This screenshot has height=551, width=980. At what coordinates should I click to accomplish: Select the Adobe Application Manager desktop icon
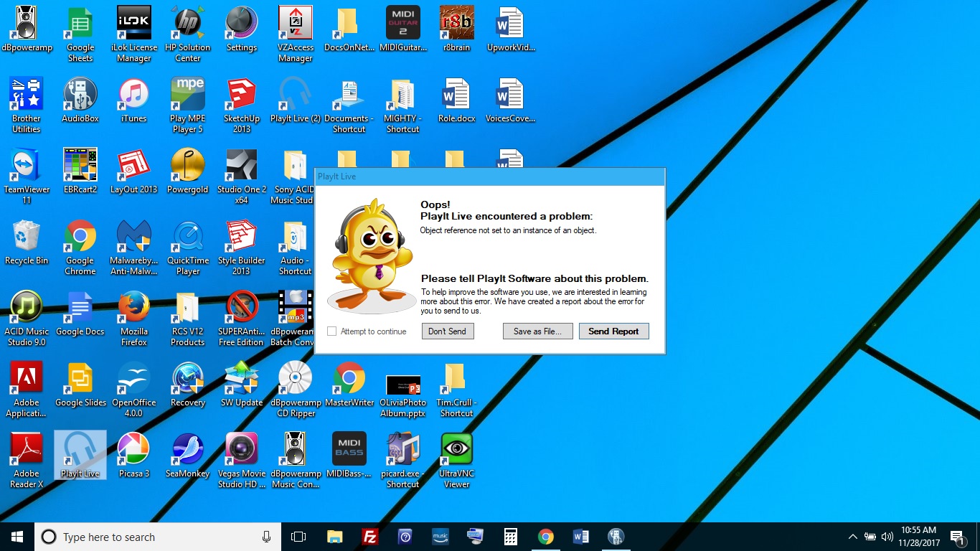27,390
